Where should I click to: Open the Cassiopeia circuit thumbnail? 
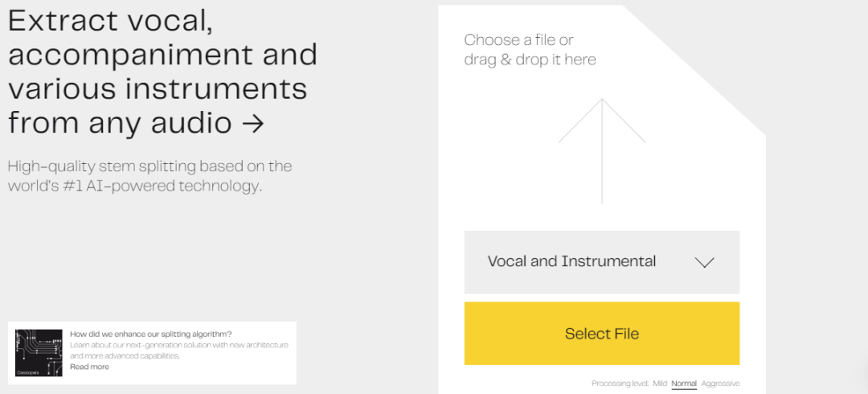pos(39,353)
